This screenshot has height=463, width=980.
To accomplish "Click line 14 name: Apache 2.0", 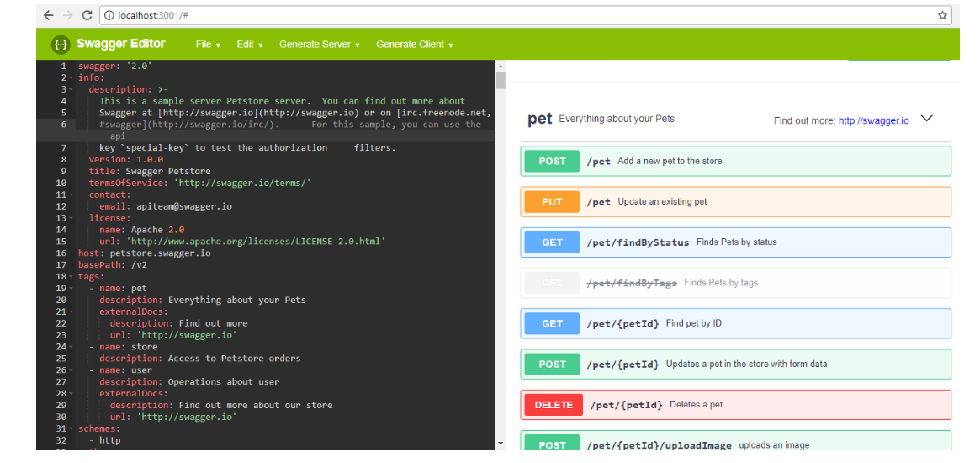I will tap(141, 231).
